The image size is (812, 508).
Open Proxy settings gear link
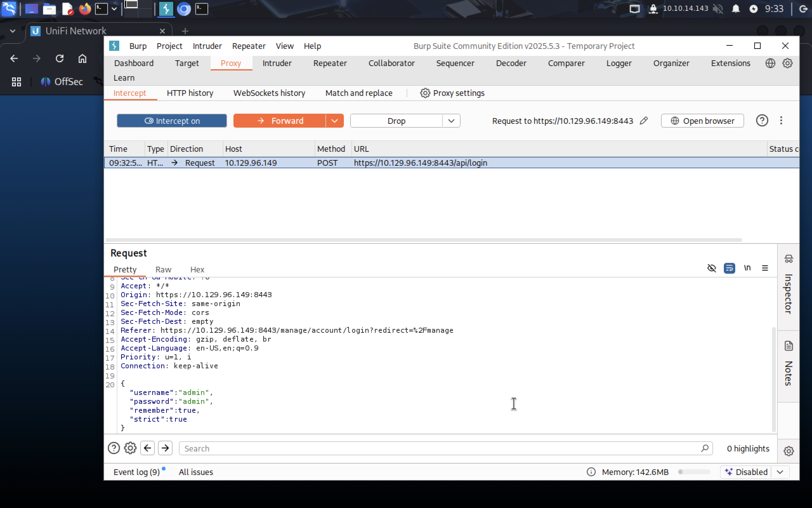(452, 93)
